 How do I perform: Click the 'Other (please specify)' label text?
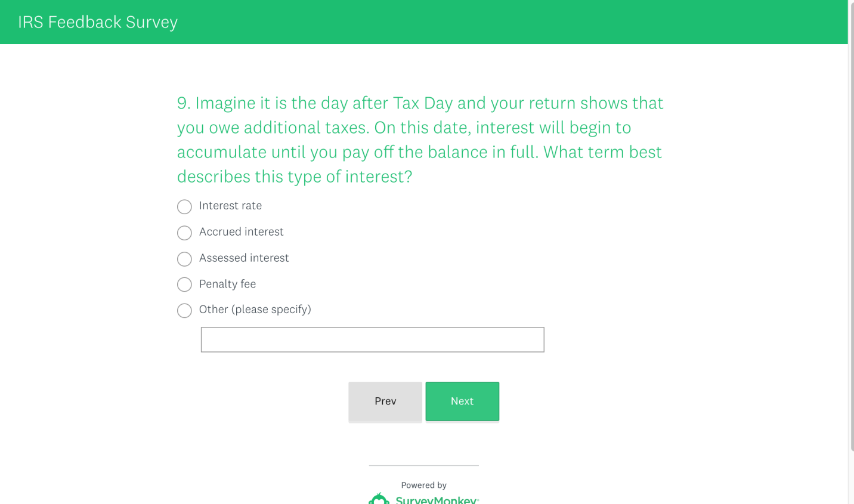pos(255,310)
